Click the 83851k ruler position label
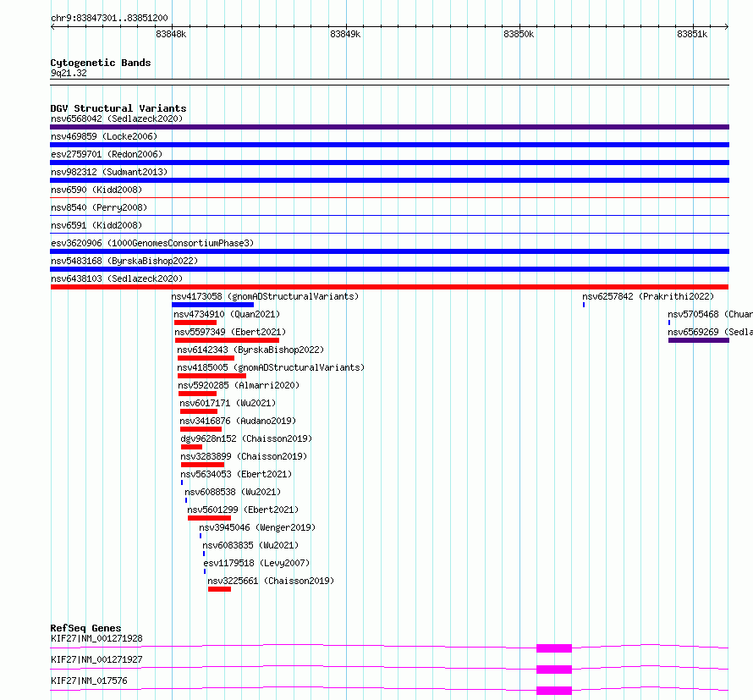The height and width of the screenshot is (700, 753). click(x=692, y=34)
